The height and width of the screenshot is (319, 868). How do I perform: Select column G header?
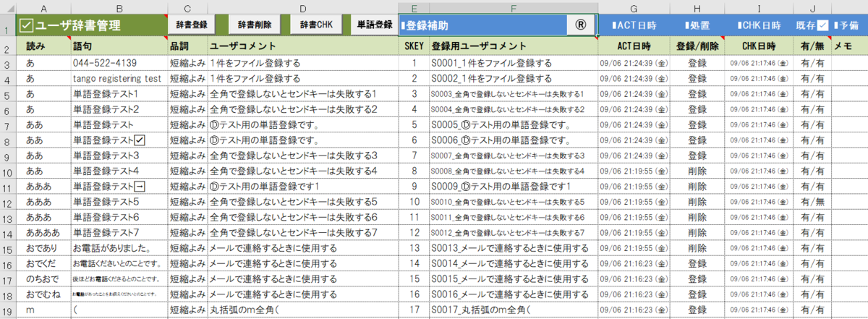[x=634, y=7]
